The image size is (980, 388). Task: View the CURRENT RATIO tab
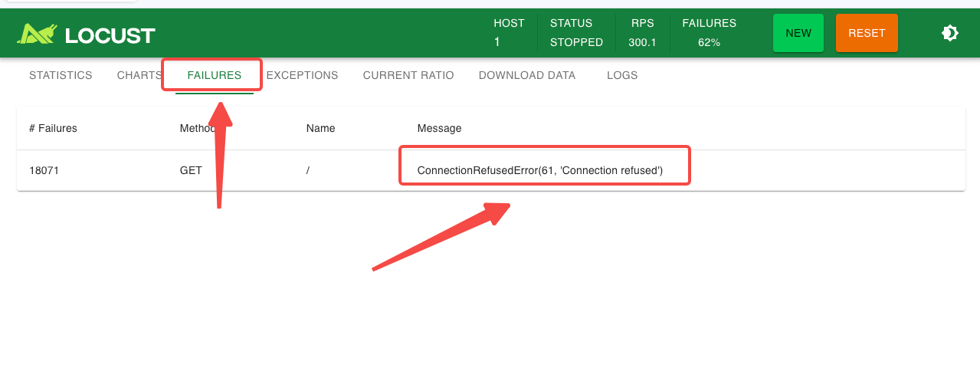[x=408, y=75]
